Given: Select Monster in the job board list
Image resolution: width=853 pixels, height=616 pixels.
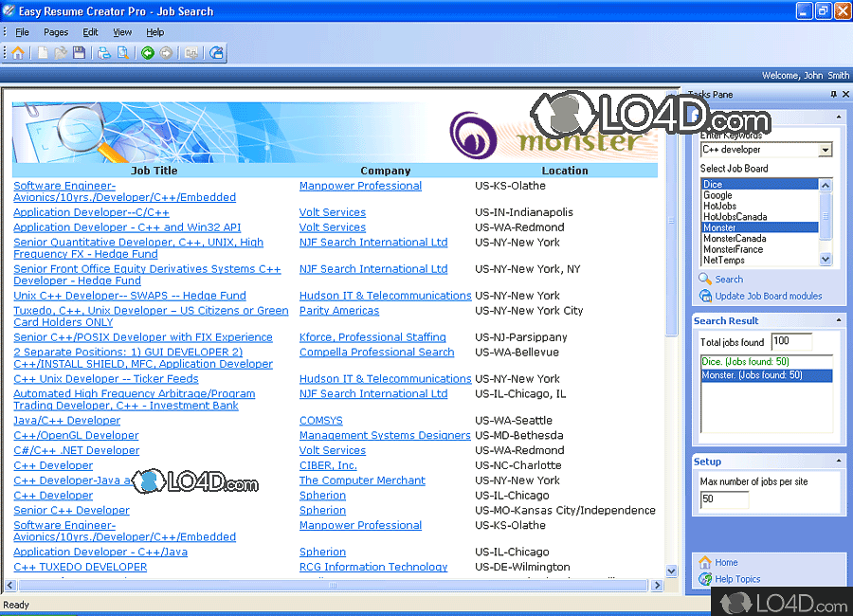Looking at the screenshot, I should [x=759, y=227].
